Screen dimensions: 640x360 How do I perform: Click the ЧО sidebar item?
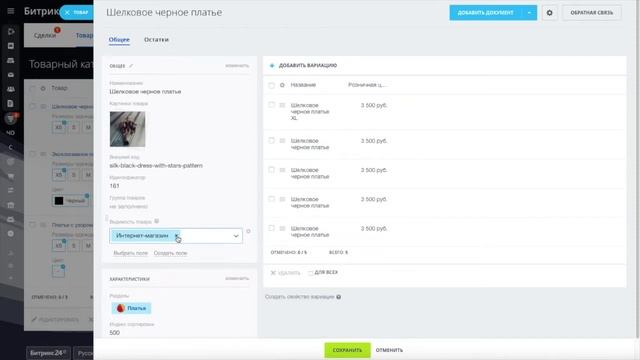click(x=11, y=133)
